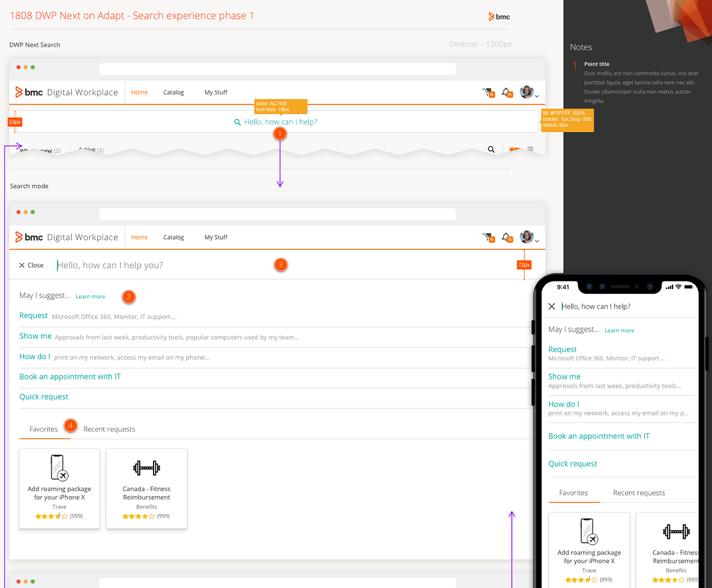Tap the 'Hello, how can I help?' field on phone

(x=596, y=307)
